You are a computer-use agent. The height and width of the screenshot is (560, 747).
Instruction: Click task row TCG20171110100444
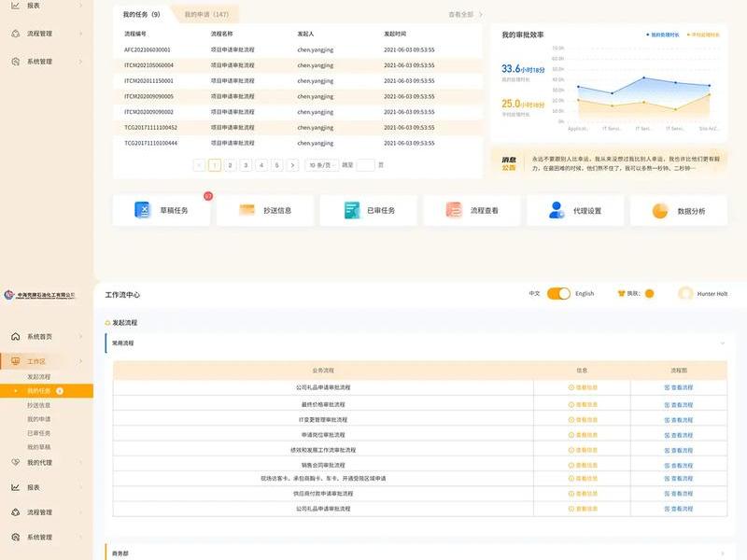pos(298,143)
